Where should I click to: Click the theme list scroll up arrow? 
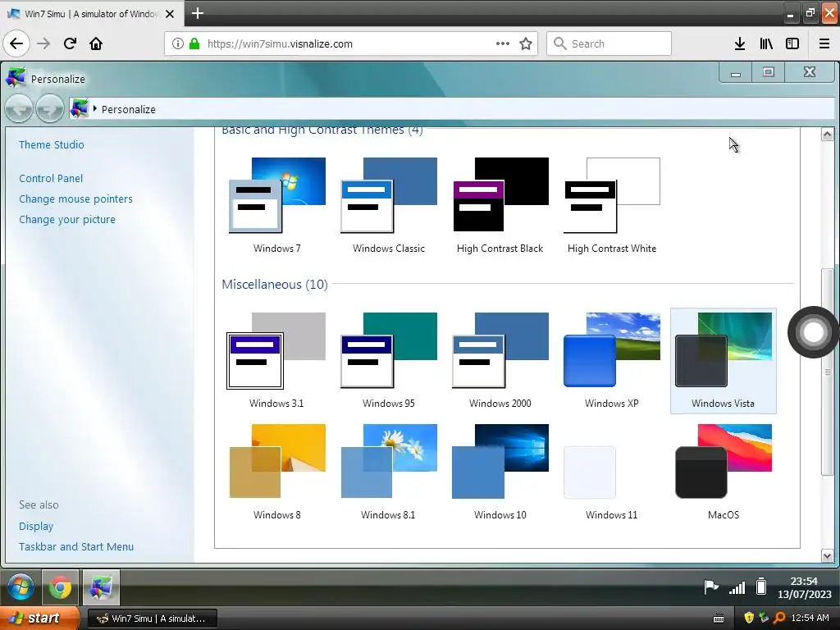click(827, 134)
